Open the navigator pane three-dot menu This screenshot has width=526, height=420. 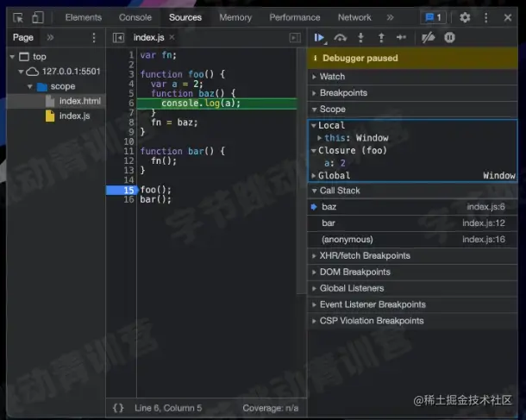pyautogui.click(x=94, y=37)
